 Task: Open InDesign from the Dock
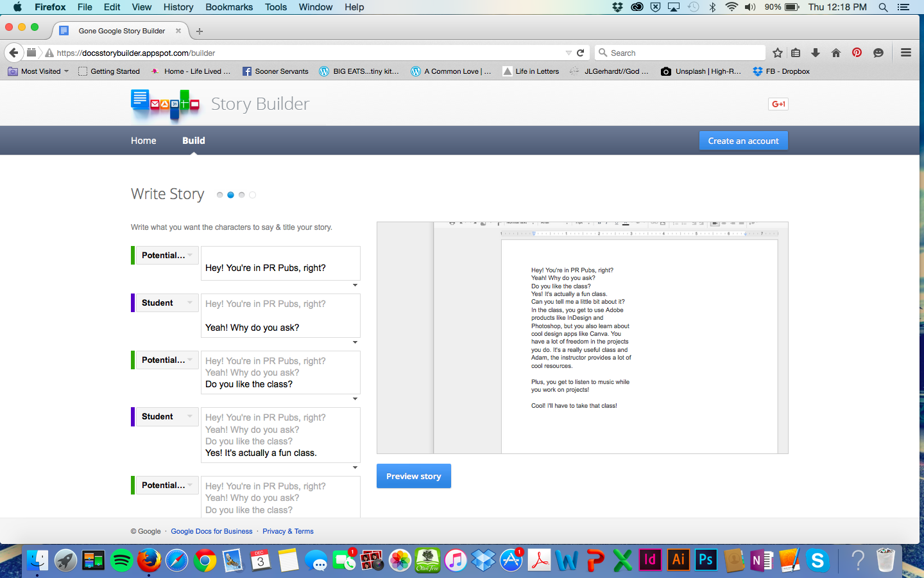click(x=650, y=559)
